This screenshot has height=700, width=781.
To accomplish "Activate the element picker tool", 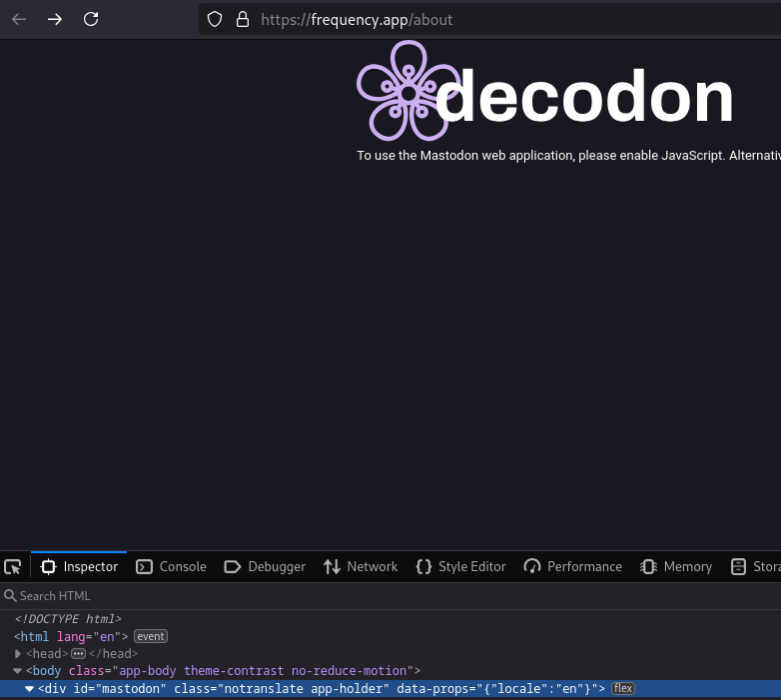I will 12,566.
